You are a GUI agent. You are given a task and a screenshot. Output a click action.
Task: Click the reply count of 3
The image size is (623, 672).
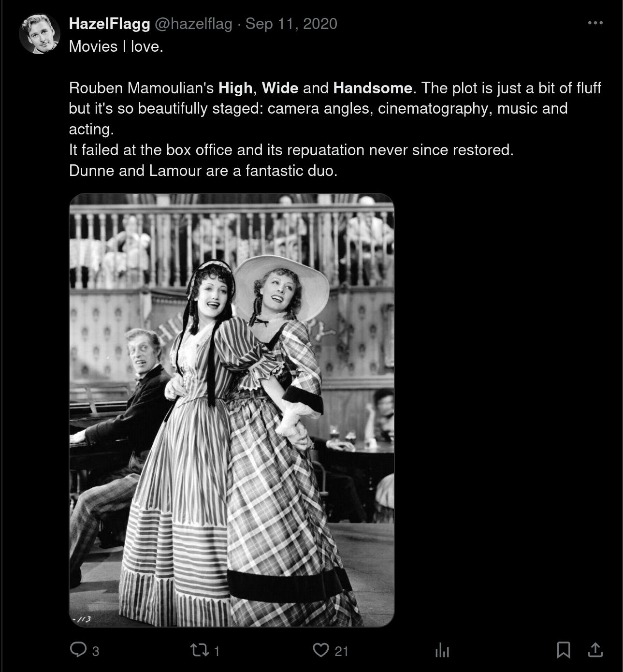point(96,651)
